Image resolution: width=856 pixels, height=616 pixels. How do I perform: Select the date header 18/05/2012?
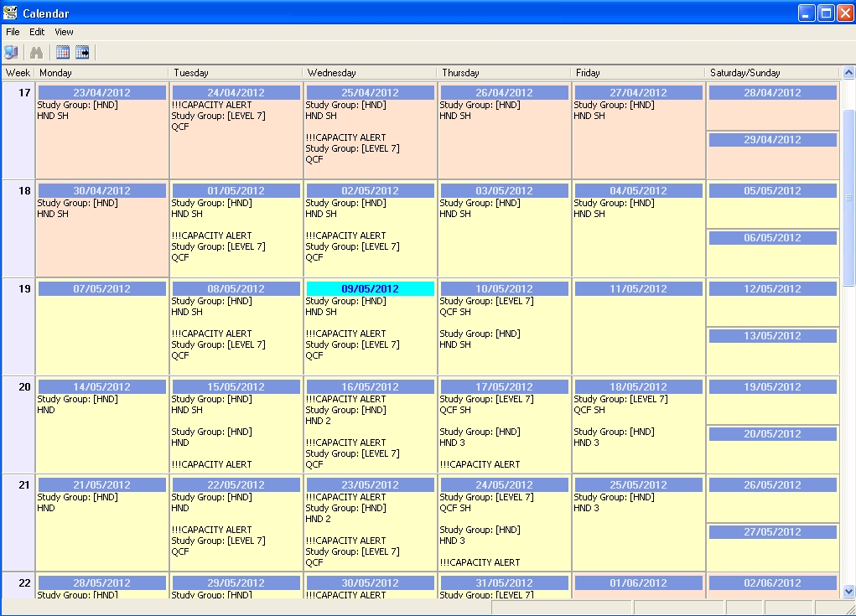click(638, 387)
